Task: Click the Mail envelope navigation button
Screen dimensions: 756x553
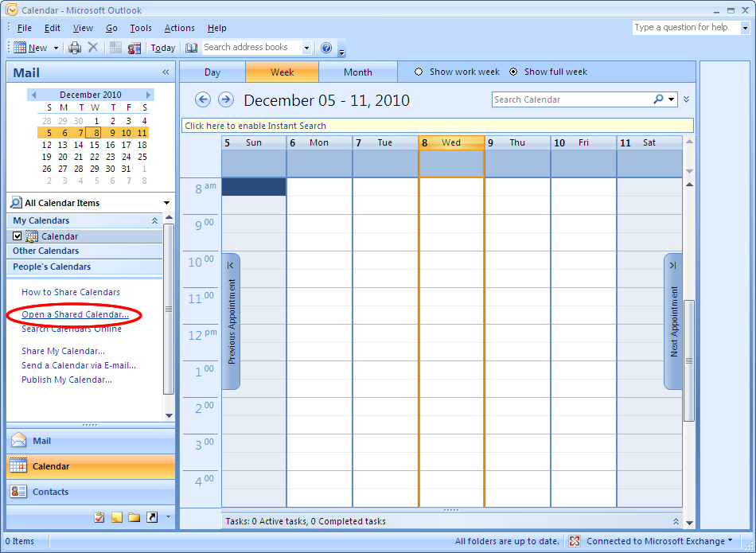Action: point(91,441)
